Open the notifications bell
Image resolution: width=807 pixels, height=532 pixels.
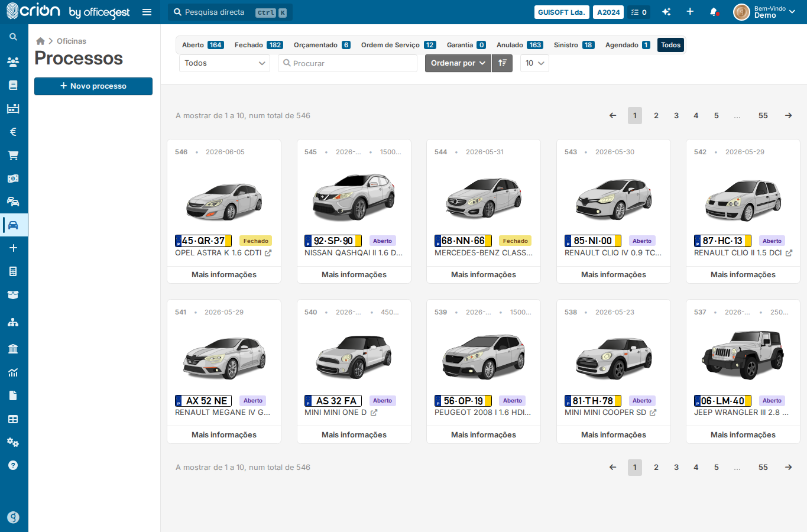pyautogui.click(x=714, y=12)
